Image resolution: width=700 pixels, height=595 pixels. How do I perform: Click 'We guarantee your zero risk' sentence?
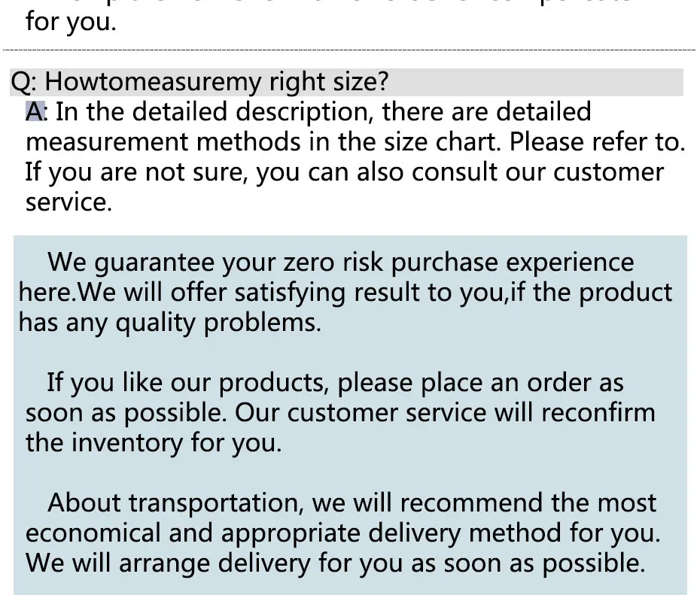click(x=215, y=263)
